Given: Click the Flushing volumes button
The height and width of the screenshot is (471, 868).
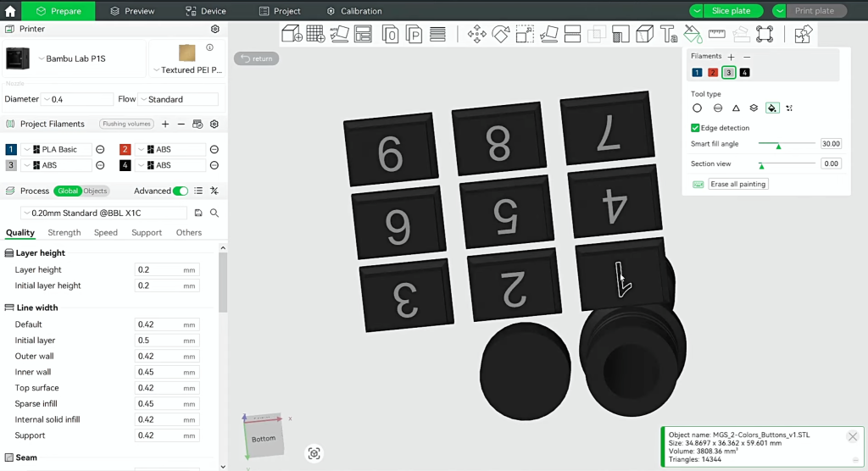Looking at the screenshot, I should [126, 124].
